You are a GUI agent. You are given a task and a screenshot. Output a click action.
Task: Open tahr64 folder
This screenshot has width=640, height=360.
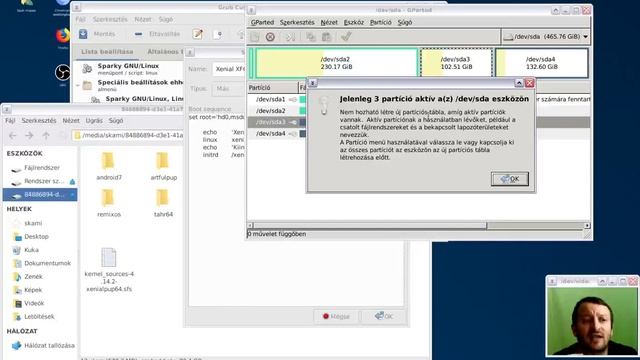[163, 203]
